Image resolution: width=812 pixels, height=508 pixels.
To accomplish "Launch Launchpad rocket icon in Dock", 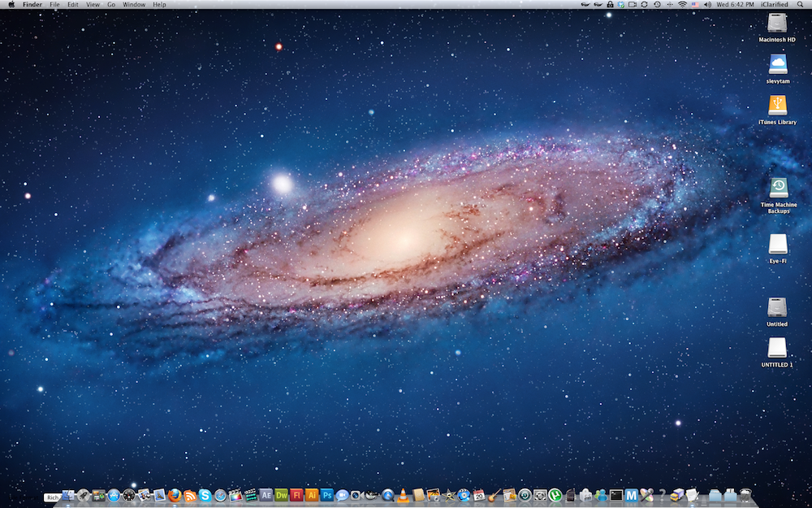I will coord(83,495).
